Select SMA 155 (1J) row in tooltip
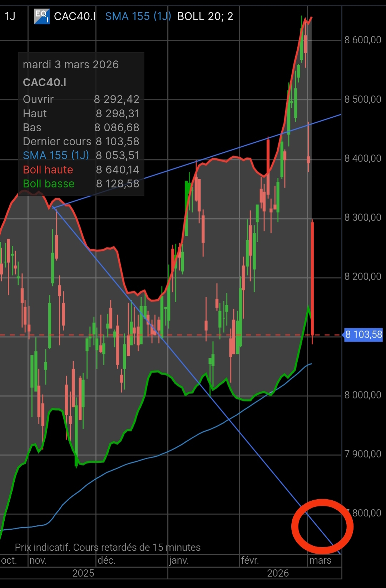This screenshot has height=588, width=386. [81, 156]
